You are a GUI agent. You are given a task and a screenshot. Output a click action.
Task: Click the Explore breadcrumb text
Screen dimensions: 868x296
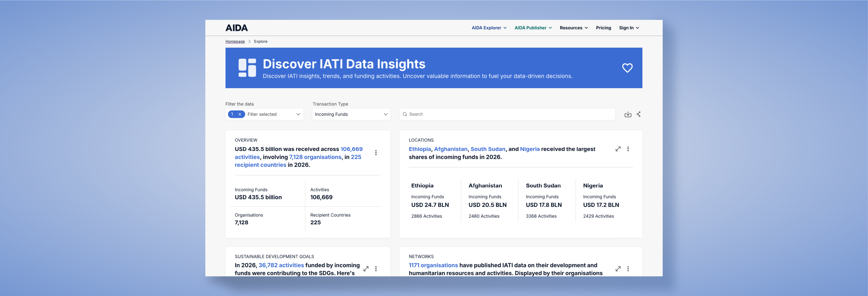tap(261, 41)
